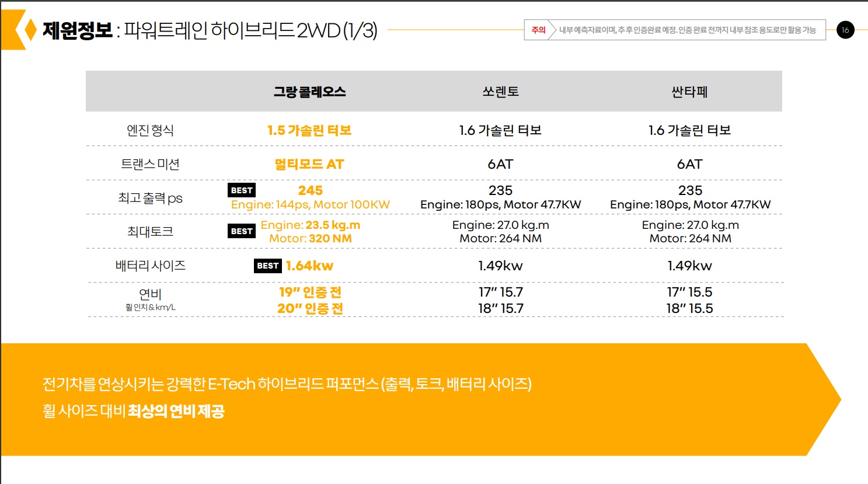Click the BEST badge in 최고출력 row
Viewport: 868px width, 484px height.
[242, 190]
